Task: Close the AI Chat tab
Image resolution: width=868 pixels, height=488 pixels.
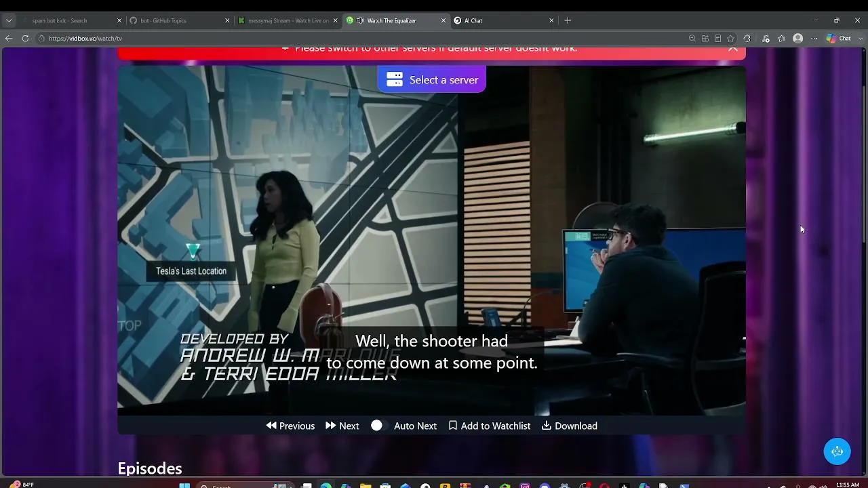Action: [x=551, y=20]
